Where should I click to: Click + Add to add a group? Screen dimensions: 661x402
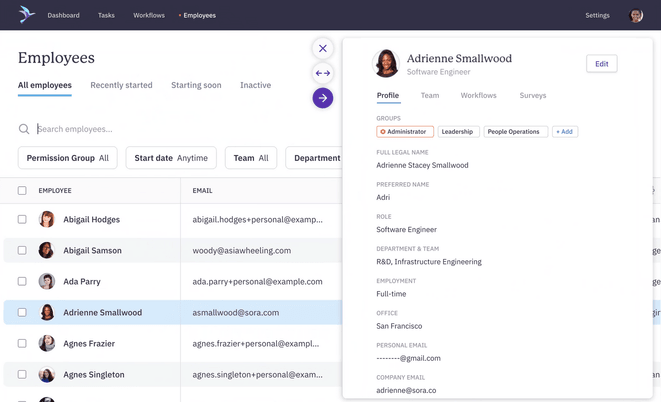tap(565, 131)
